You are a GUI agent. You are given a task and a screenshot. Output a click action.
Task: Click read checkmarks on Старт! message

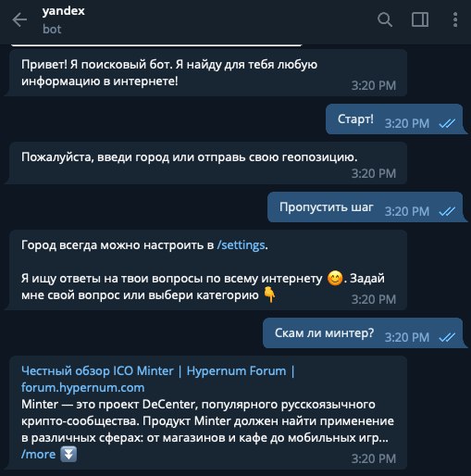(447, 123)
